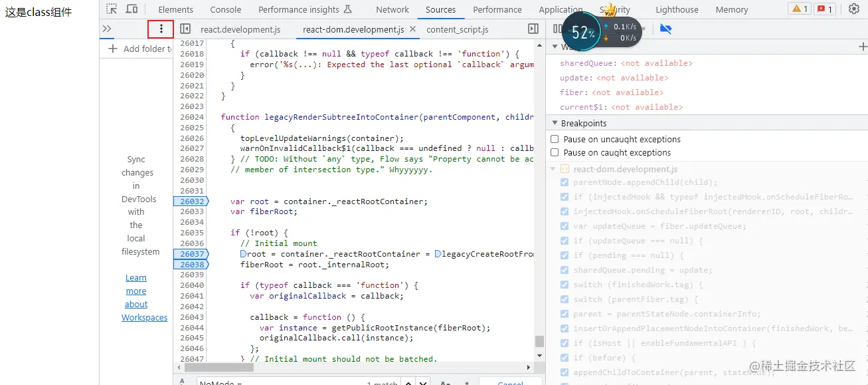Click the current$1 watch expression
Viewport: 868px width, 385px height.
(x=621, y=107)
